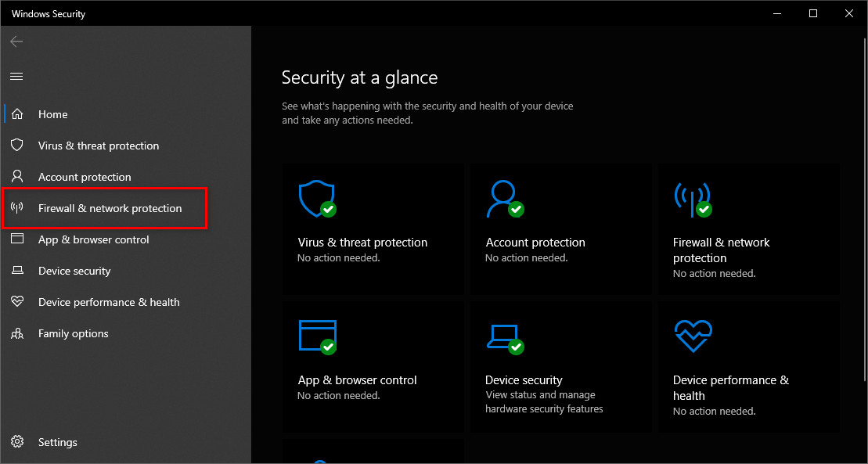
Task: Click "No action needed." under Account protection tile
Action: click(527, 258)
